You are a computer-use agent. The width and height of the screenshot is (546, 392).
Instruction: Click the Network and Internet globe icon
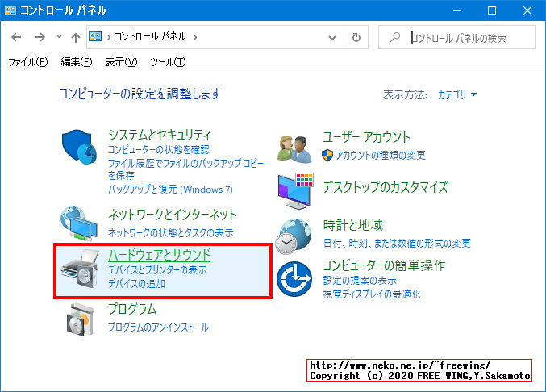pyautogui.click(x=79, y=223)
